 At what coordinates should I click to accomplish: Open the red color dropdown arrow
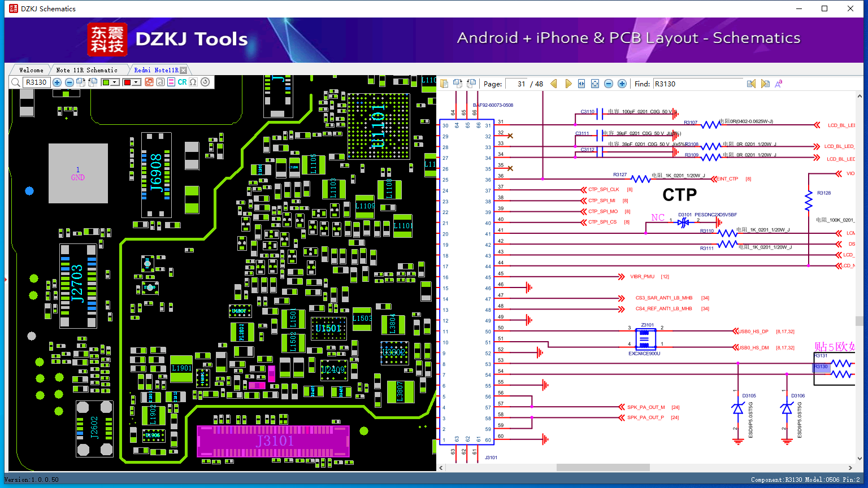click(136, 82)
